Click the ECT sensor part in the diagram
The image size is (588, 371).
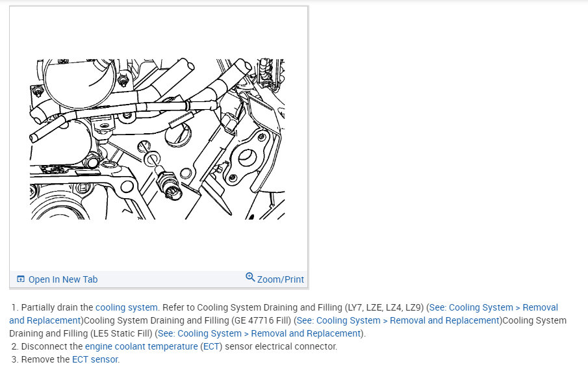169,184
